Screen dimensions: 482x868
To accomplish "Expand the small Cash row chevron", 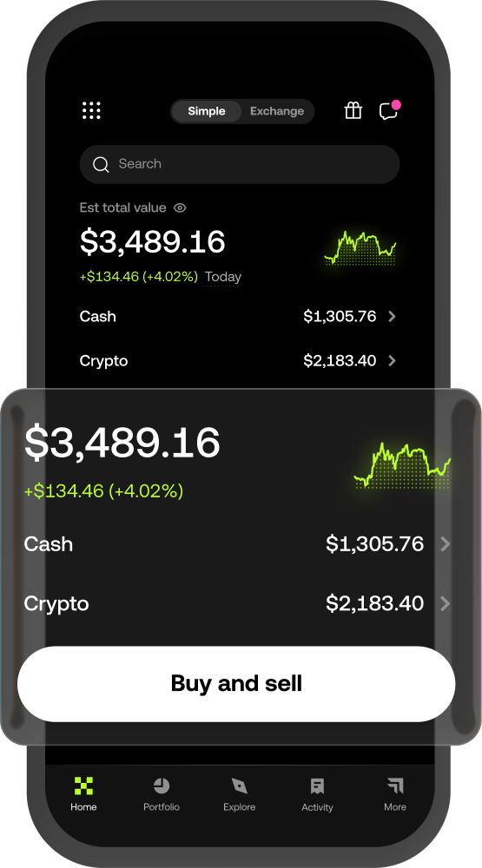I will (392, 317).
